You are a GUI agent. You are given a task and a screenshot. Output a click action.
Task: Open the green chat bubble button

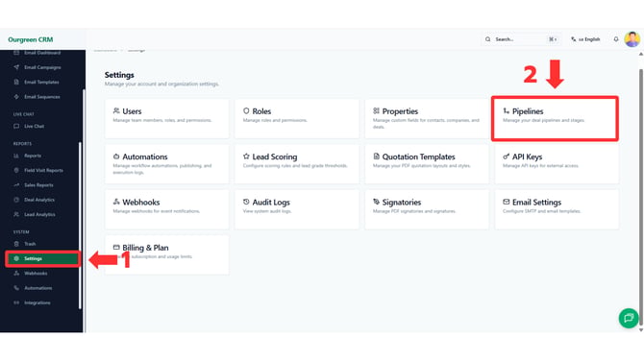[x=629, y=318]
